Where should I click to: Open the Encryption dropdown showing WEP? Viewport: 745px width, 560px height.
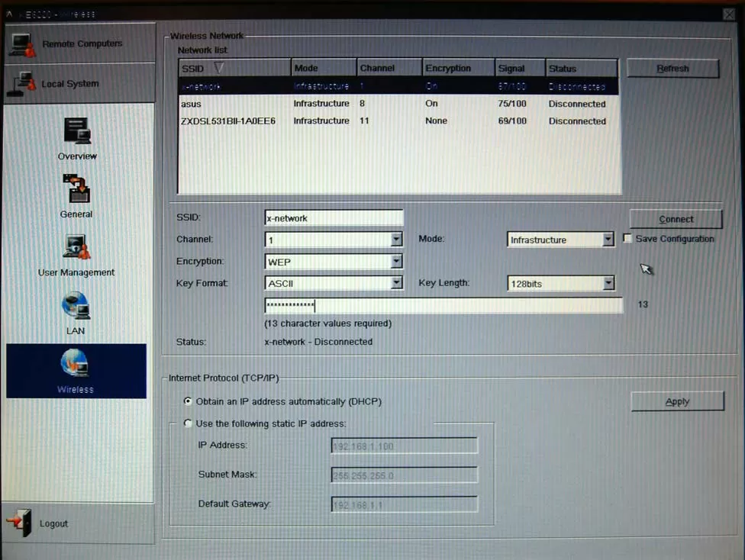tap(396, 262)
